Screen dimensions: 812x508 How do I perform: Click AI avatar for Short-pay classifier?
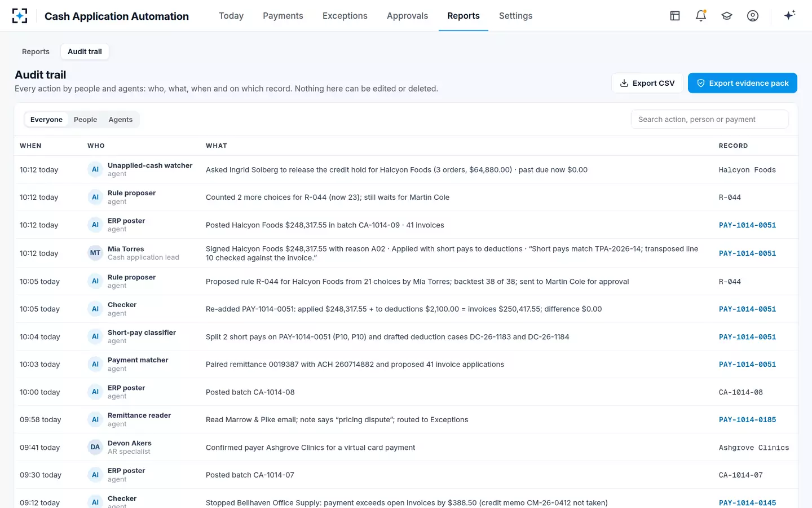95,336
